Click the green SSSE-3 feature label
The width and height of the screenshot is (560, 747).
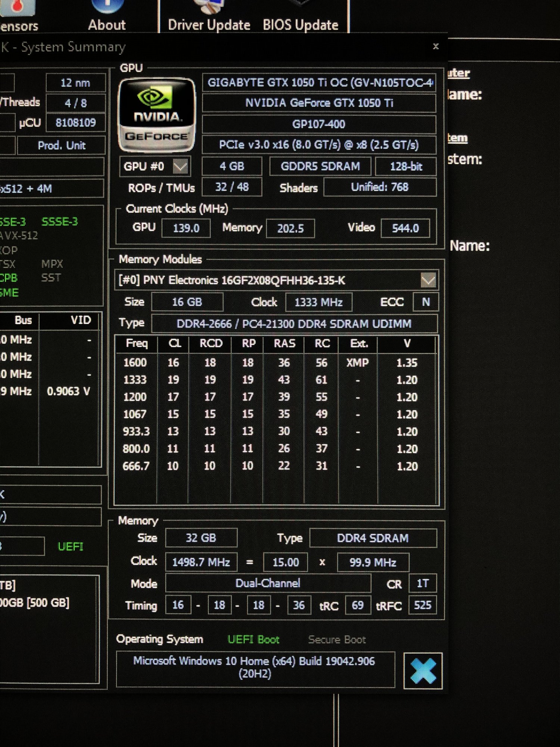60,222
